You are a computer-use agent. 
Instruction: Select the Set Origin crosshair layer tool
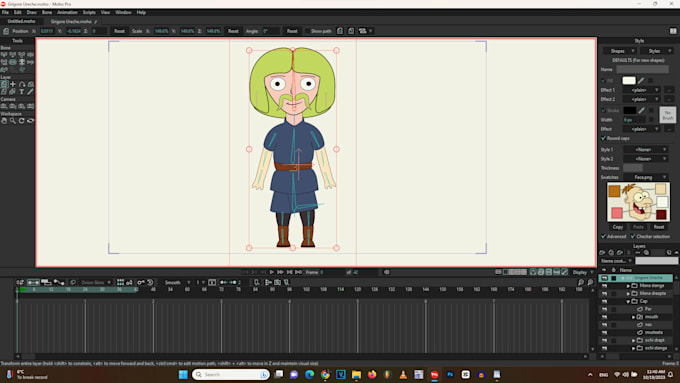pos(13,84)
